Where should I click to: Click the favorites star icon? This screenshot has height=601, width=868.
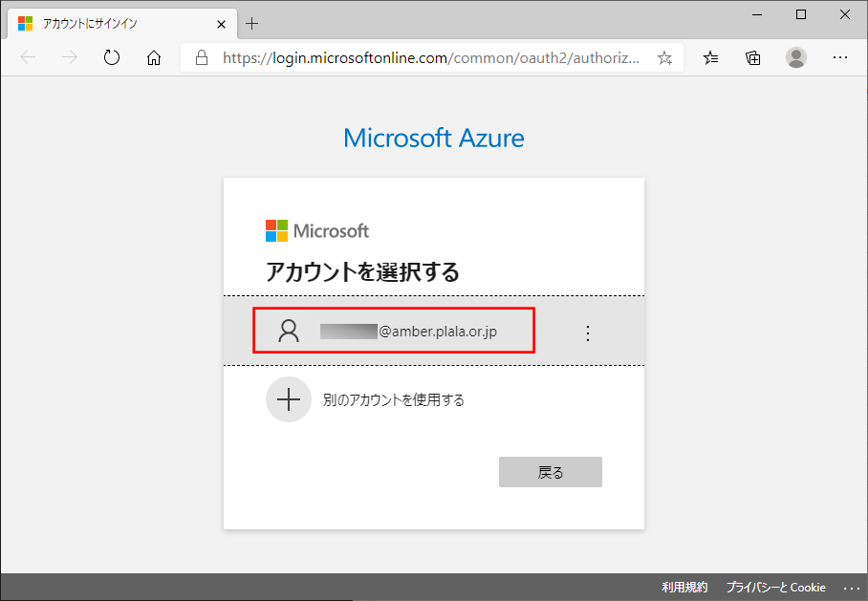(x=663, y=57)
